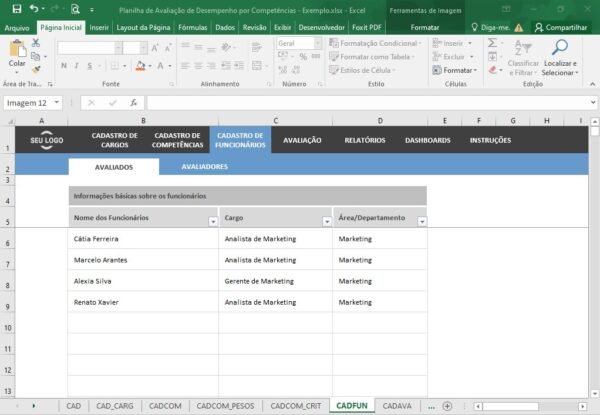Click the Clear eraser icon
Viewport: 600px width, 415px height.
(x=492, y=70)
